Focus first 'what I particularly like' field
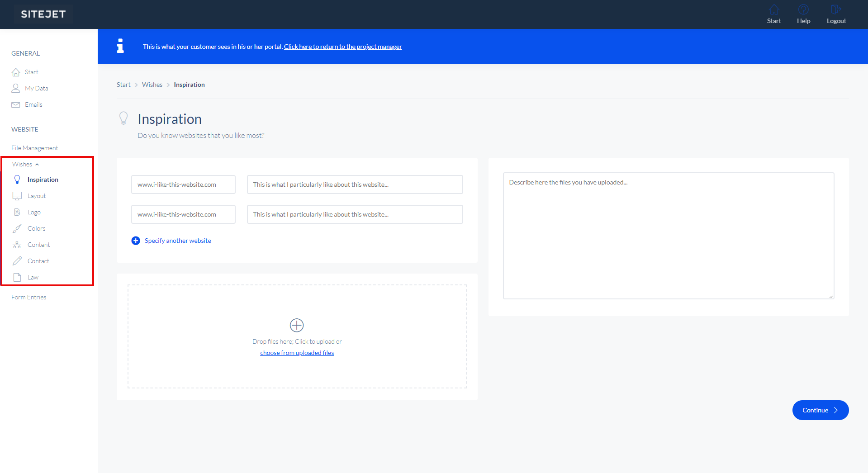868x473 pixels. point(355,184)
